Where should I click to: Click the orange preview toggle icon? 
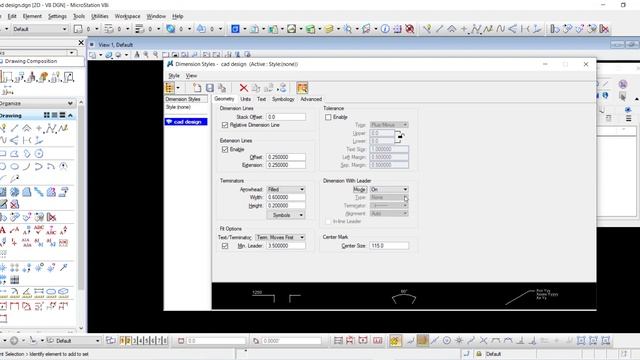[302, 88]
